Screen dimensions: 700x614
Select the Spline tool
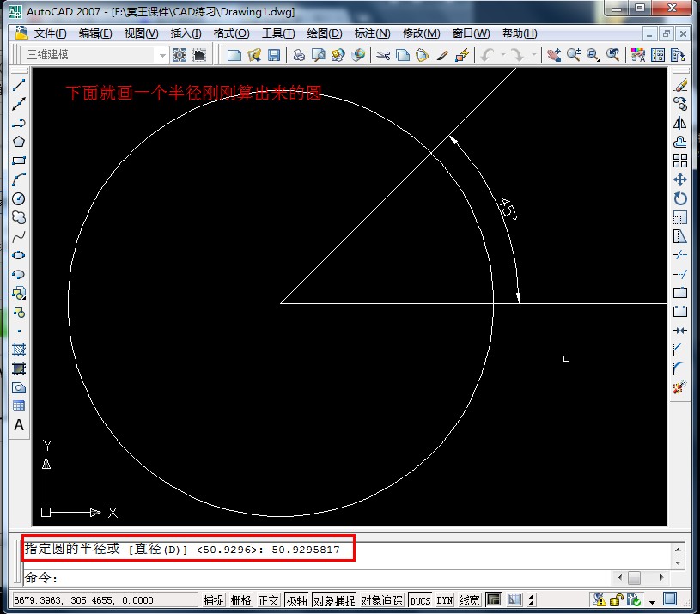19,236
